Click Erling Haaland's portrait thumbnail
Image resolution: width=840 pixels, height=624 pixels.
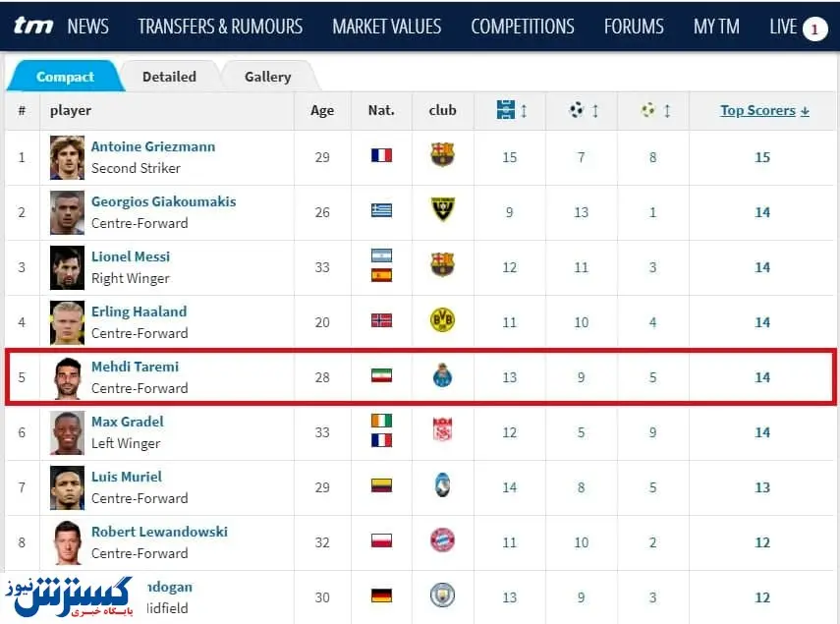tap(68, 322)
